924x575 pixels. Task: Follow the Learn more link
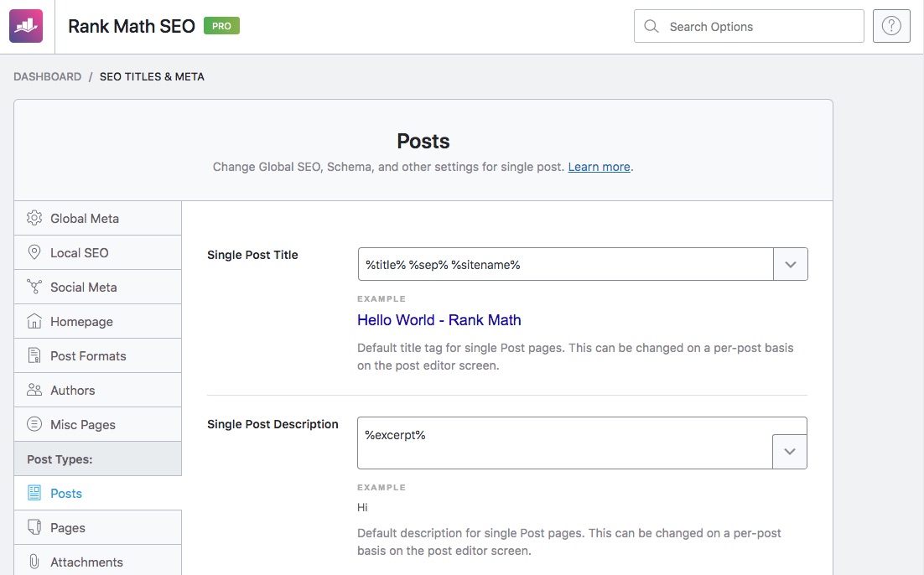click(x=599, y=167)
